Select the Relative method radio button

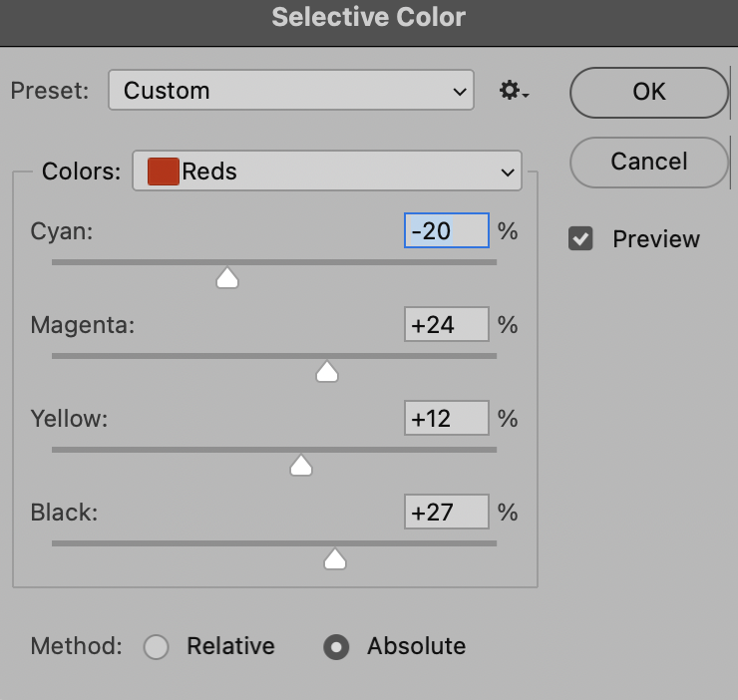pyautogui.click(x=157, y=647)
